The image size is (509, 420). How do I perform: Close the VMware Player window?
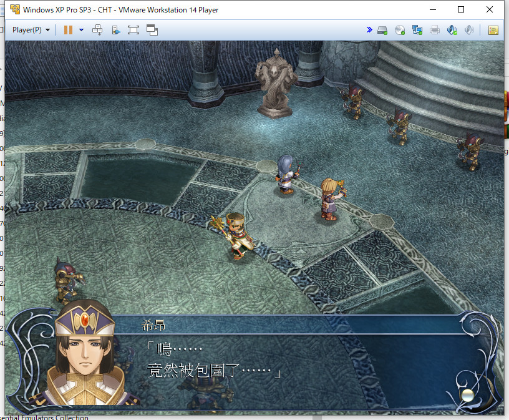coord(490,9)
